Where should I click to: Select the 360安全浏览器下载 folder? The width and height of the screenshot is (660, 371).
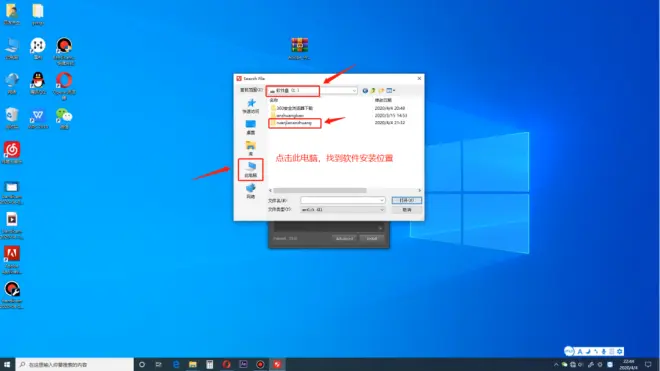coord(294,108)
